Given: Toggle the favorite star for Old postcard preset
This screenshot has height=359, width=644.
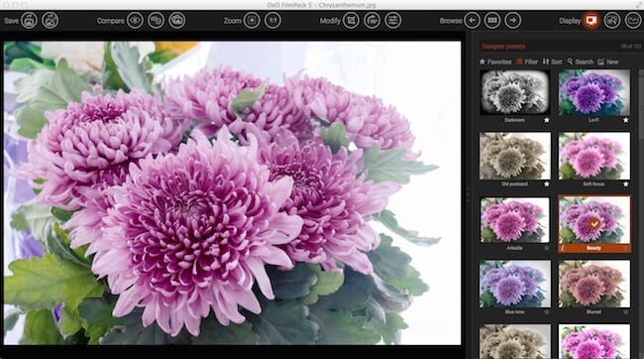Looking at the screenshot, I should 547,184.
